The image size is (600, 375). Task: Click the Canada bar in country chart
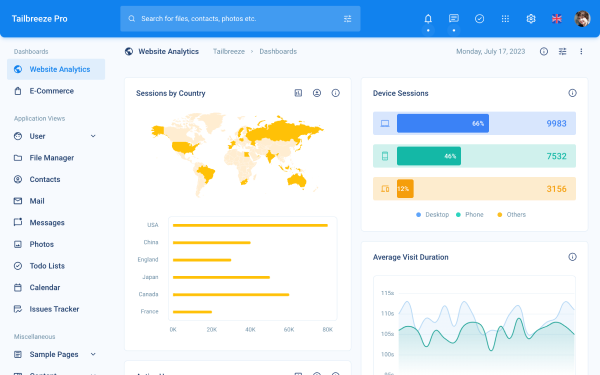(x=231, y=295)
